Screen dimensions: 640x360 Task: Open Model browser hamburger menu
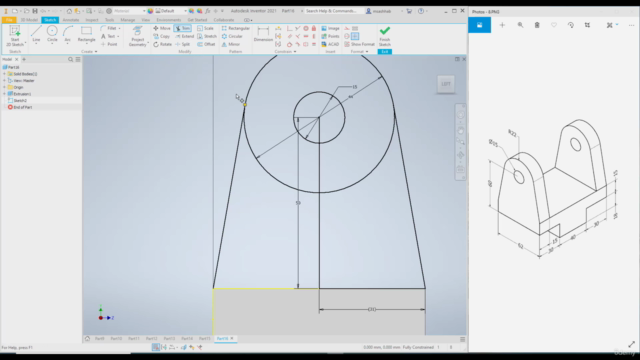pos(78,60)
